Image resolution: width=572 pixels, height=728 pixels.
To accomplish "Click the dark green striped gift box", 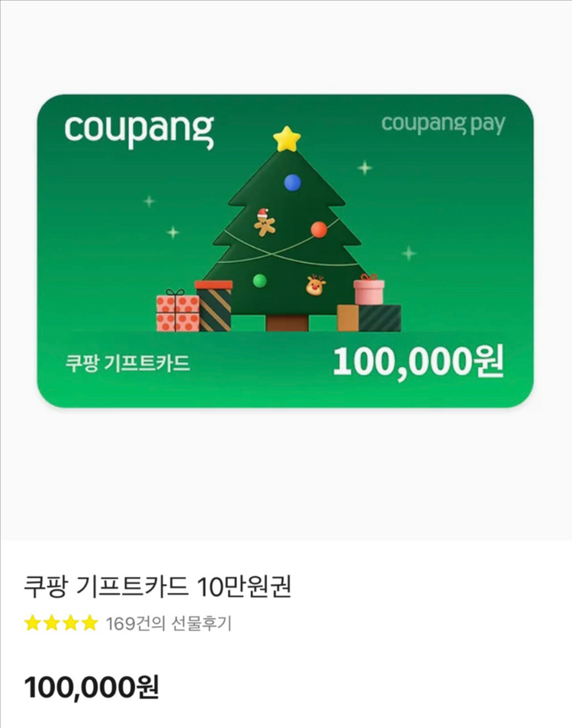I will pos(380,318).
